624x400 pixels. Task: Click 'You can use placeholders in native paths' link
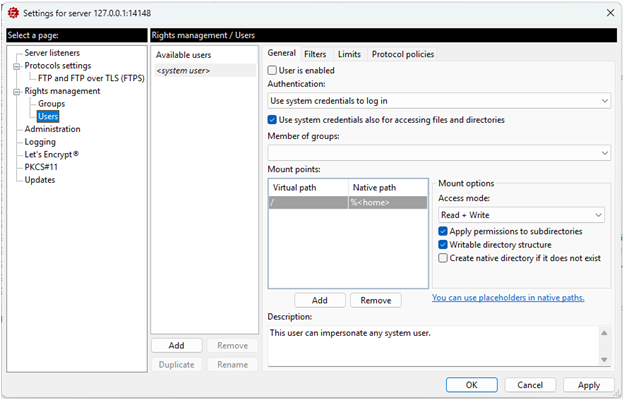(508, 298)
